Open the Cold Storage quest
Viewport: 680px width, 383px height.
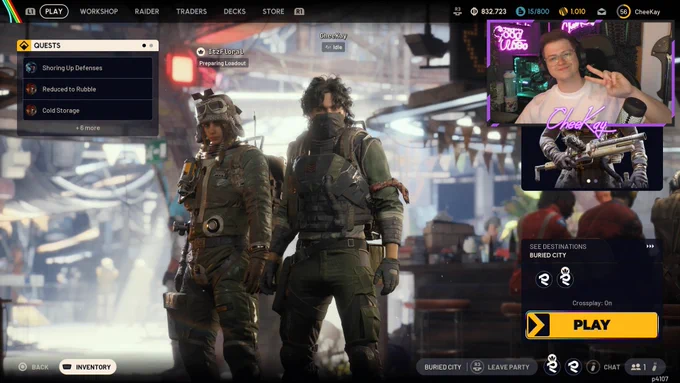[88, 110]
